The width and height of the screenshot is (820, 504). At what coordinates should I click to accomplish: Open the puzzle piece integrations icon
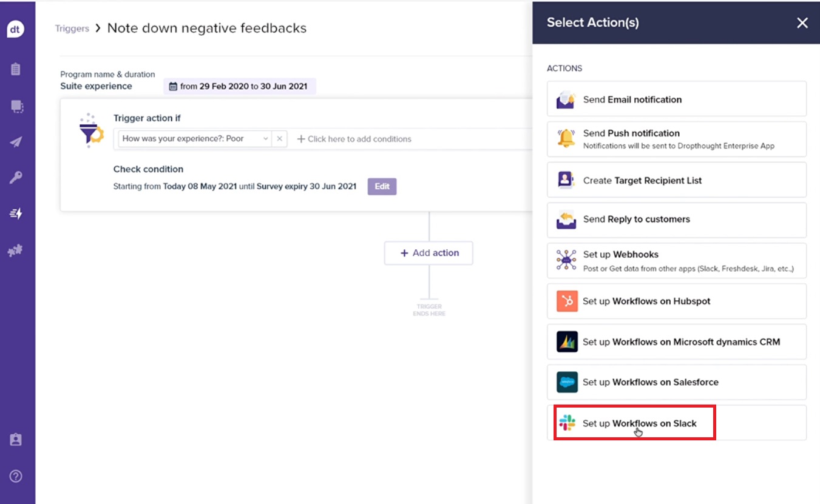coord(16,250)
